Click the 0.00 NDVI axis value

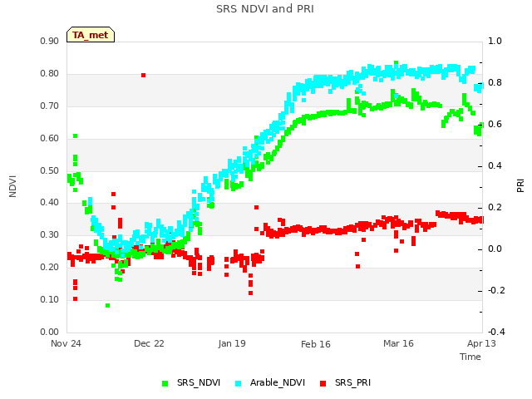pyautogui.click(x=50, y=332)
